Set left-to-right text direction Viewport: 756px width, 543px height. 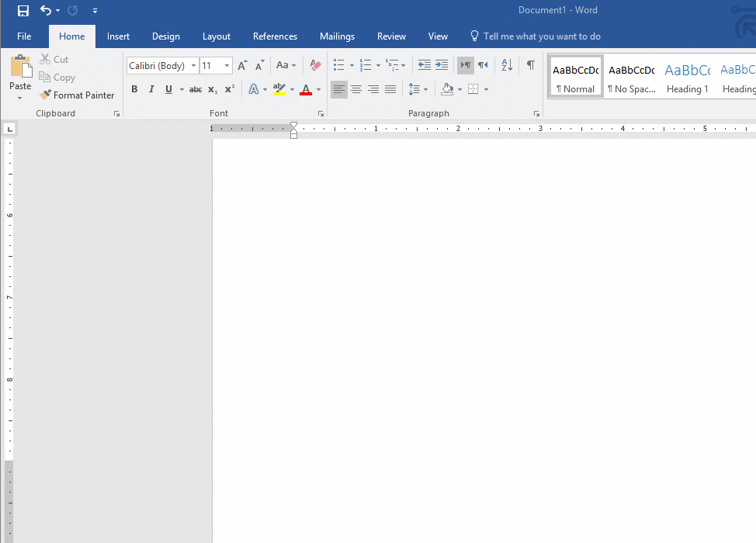click(x=466, y=65)
